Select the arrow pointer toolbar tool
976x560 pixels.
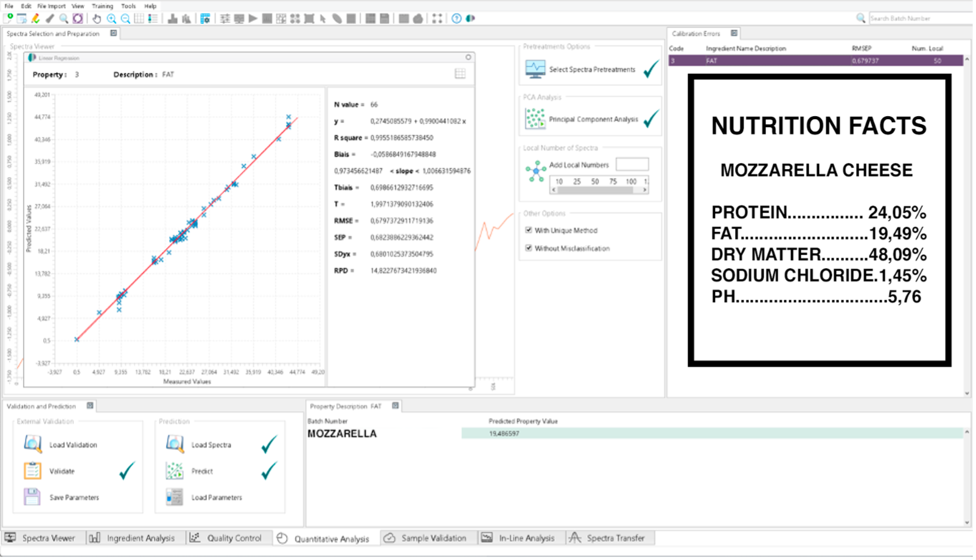pos(322,18)
